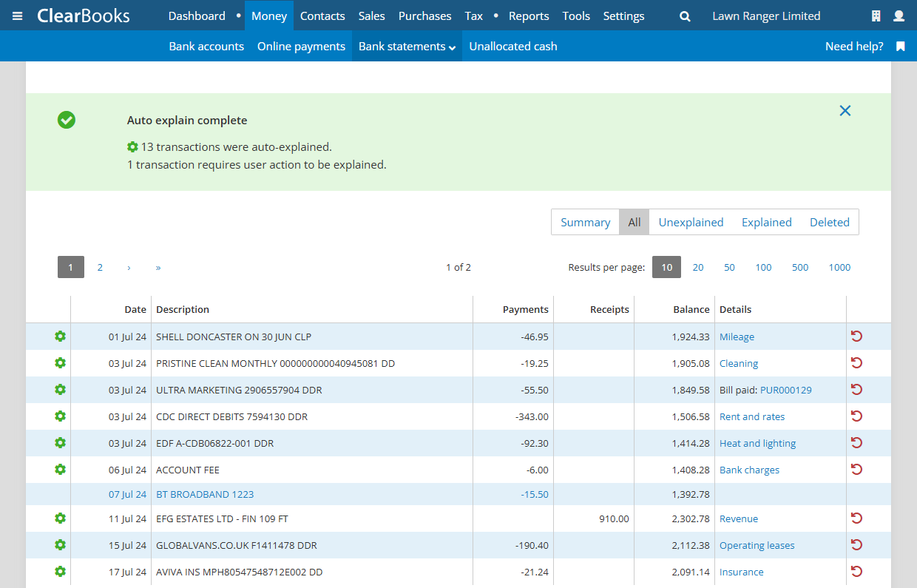Click the ClearBooks logo

pos(83,16)
